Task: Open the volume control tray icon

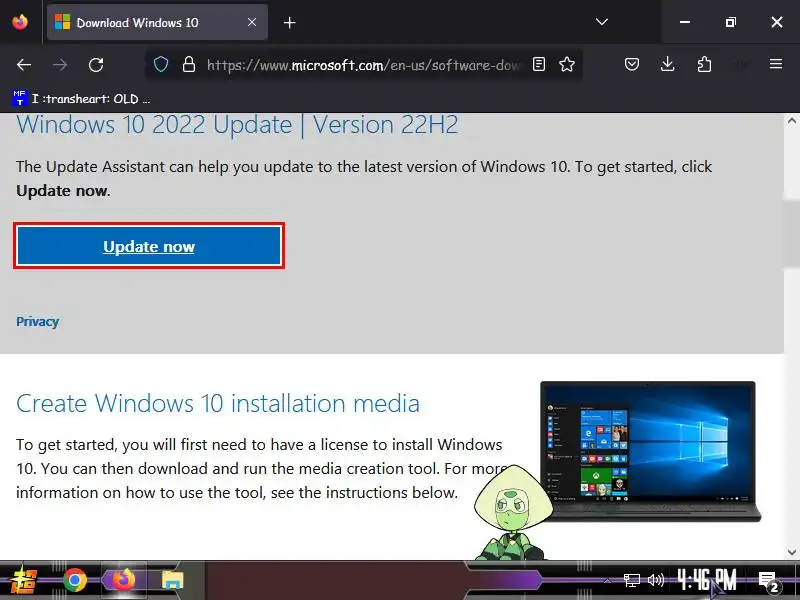Action: pos(656,580)
